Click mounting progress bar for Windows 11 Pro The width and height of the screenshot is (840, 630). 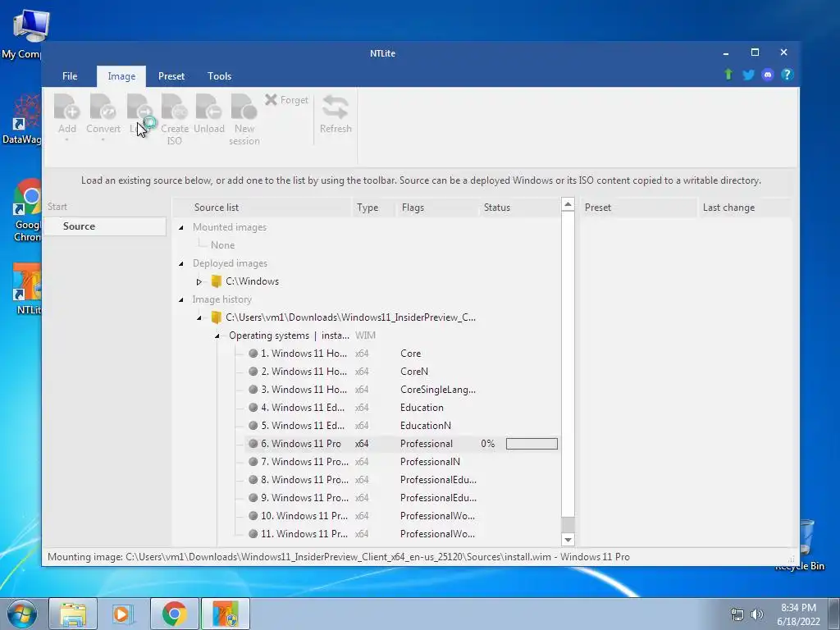tap(532, 444)
